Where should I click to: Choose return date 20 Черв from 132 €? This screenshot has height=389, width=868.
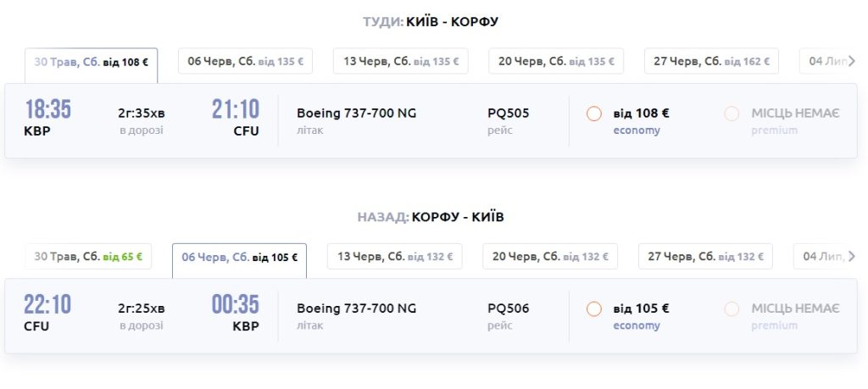coord(550,257)
